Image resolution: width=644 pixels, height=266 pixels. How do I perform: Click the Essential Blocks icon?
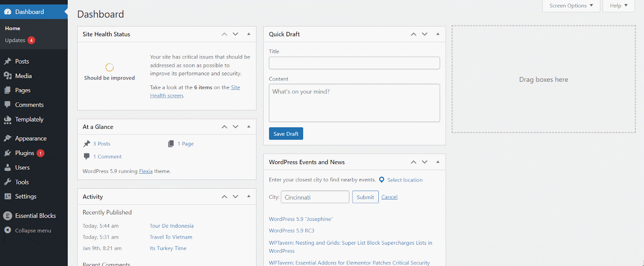pos(8,216)
